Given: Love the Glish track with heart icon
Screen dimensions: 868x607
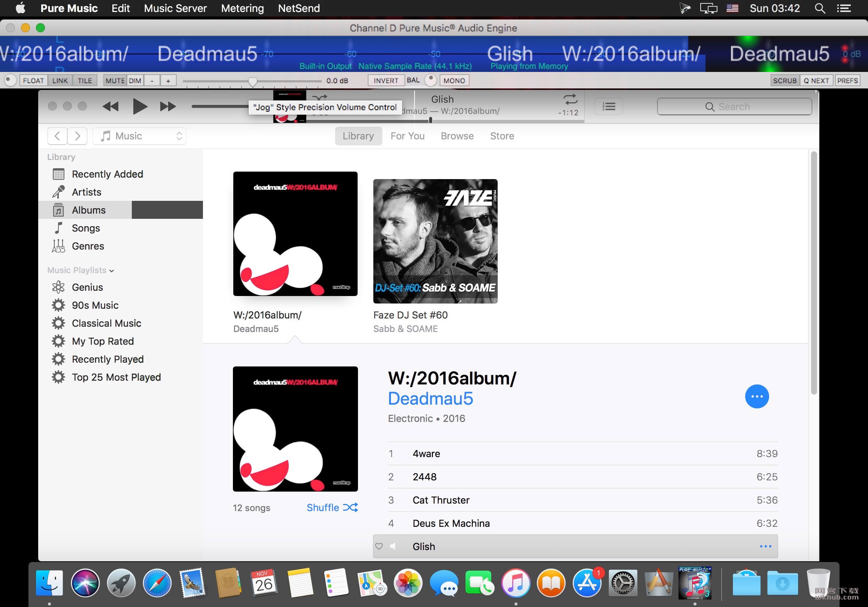Looking at the screenshot, I should coord(379,546).
